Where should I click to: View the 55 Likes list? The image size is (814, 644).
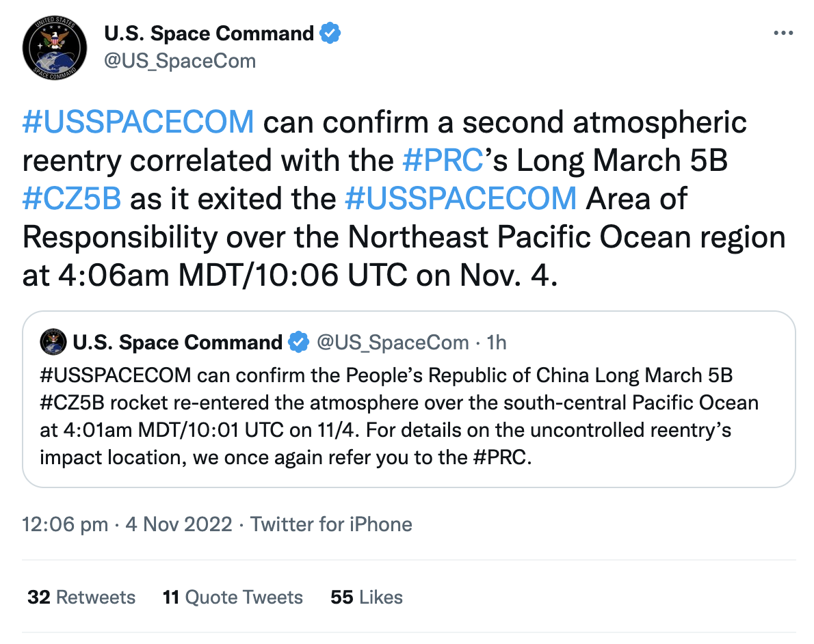[367, 598]
